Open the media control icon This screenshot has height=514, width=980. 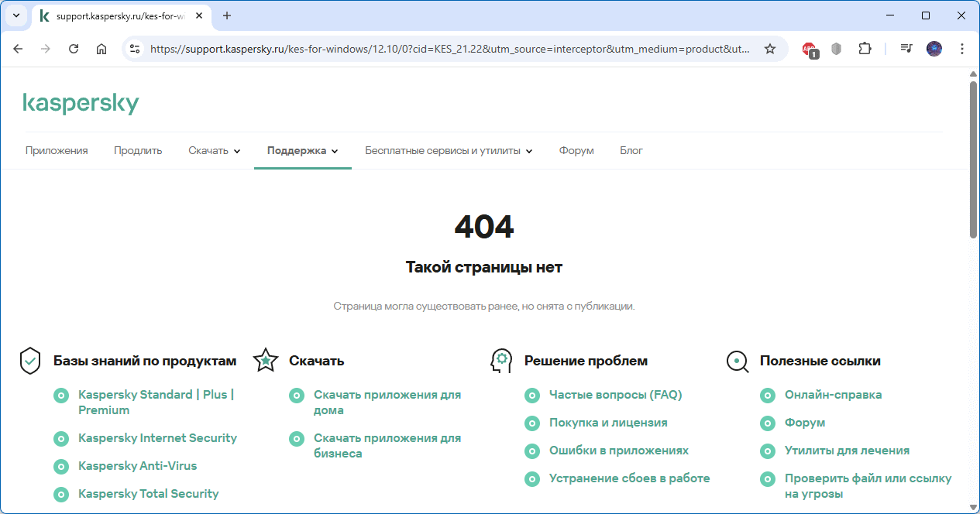pos(906,49)
